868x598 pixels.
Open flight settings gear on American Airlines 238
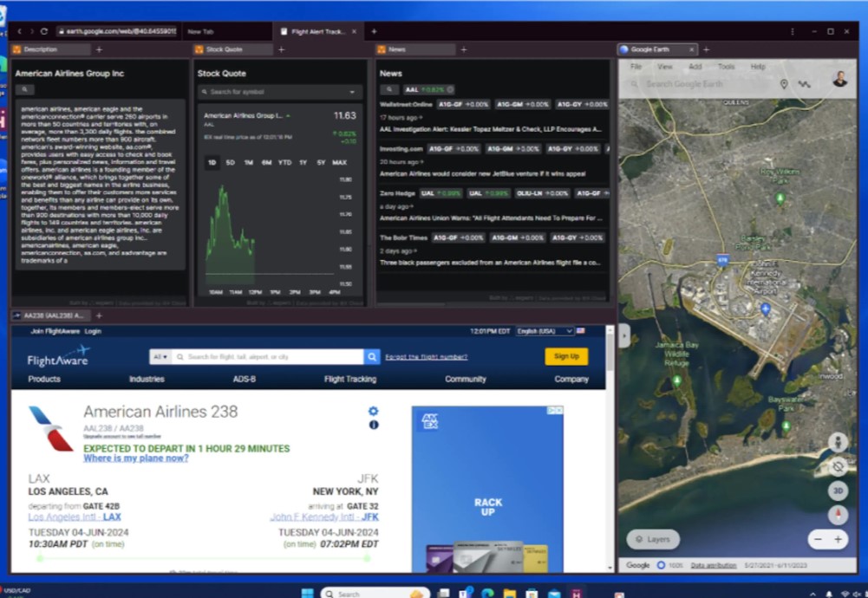[374, 411]
